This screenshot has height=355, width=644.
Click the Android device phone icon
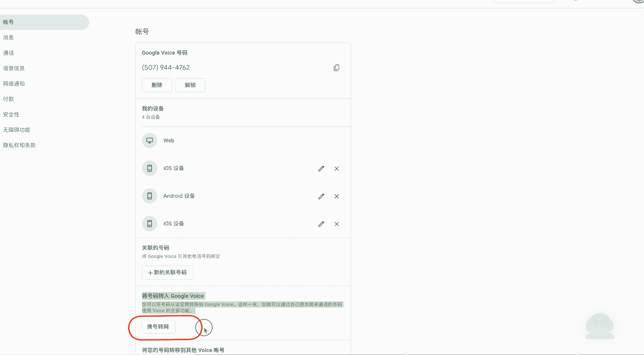150,196
